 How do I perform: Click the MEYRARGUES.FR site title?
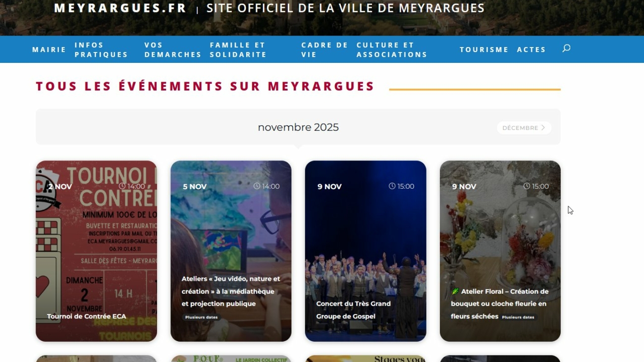click(120, 8)
